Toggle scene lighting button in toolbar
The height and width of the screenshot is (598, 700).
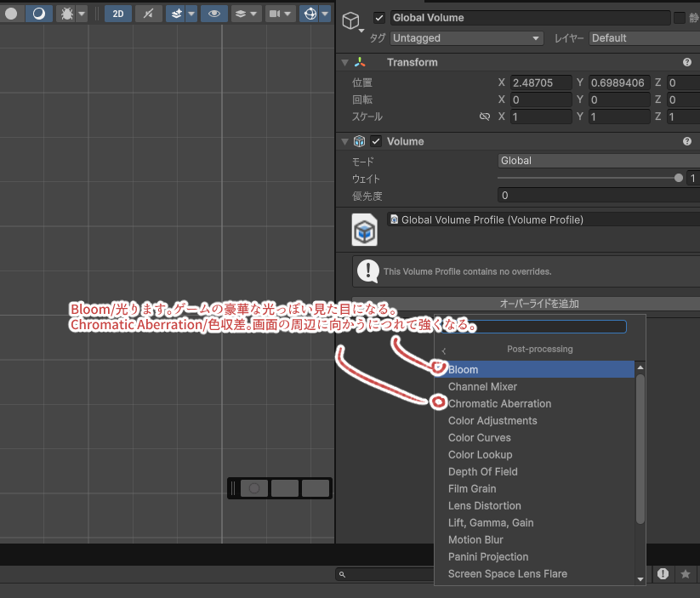click(x=38, y=14)
